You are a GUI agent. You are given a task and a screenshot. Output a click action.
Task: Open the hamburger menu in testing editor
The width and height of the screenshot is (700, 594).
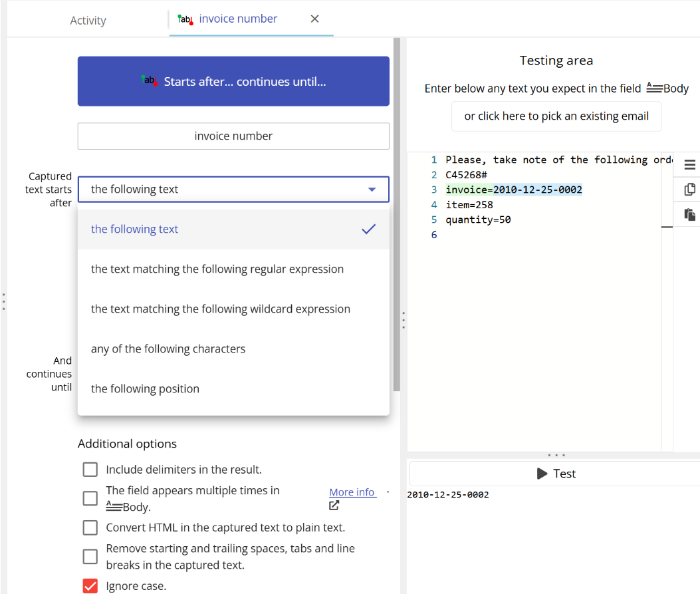689,164
